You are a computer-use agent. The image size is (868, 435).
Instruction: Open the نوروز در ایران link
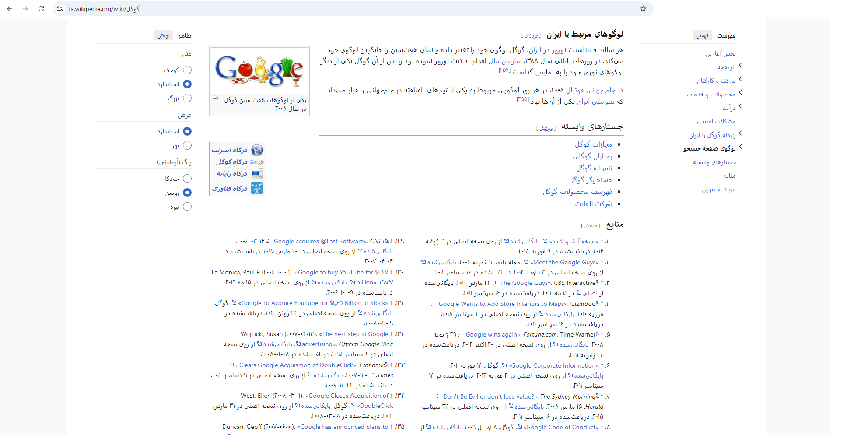click(547, 50)
